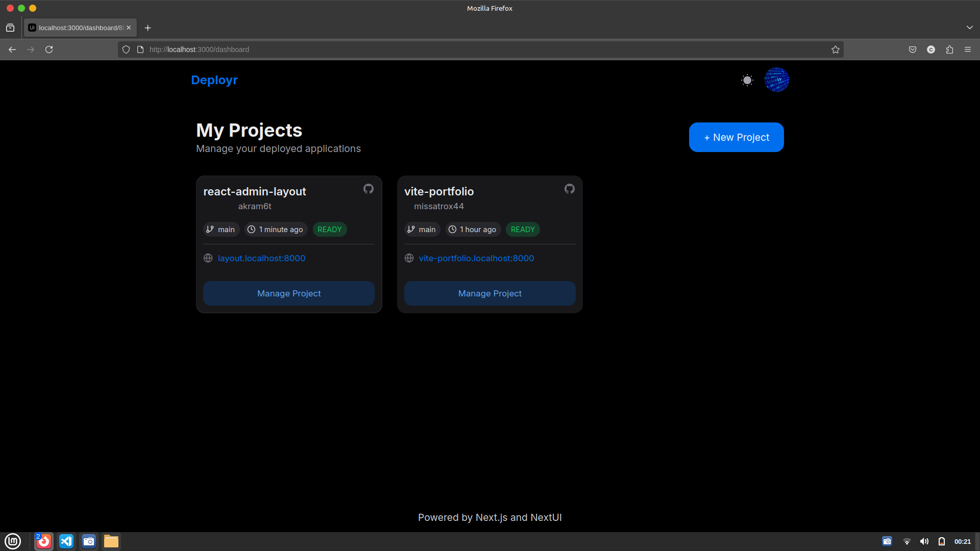
Task: Click the Deployr logo
Action: pos(214,80)
